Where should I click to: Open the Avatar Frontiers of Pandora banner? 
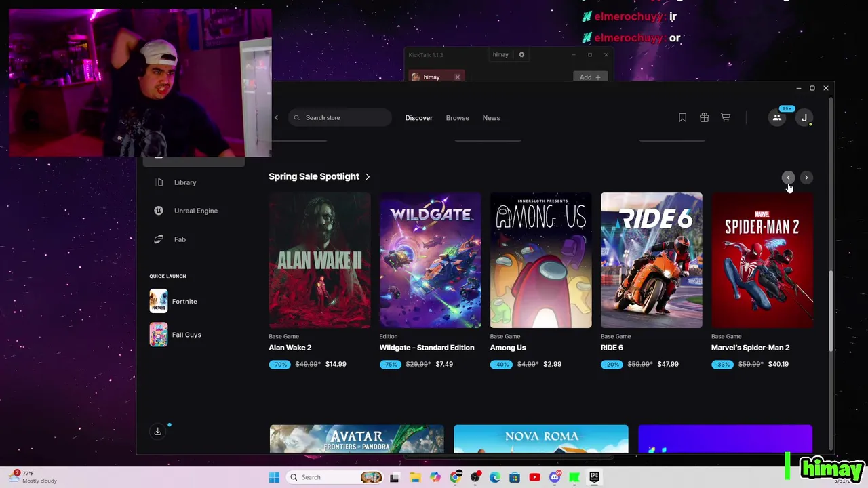357,439
